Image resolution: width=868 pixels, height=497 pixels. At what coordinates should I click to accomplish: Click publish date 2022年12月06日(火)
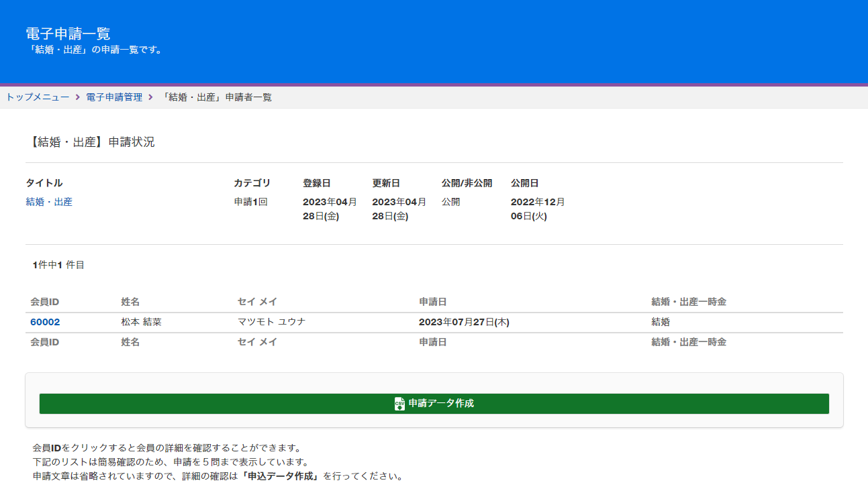538,209
